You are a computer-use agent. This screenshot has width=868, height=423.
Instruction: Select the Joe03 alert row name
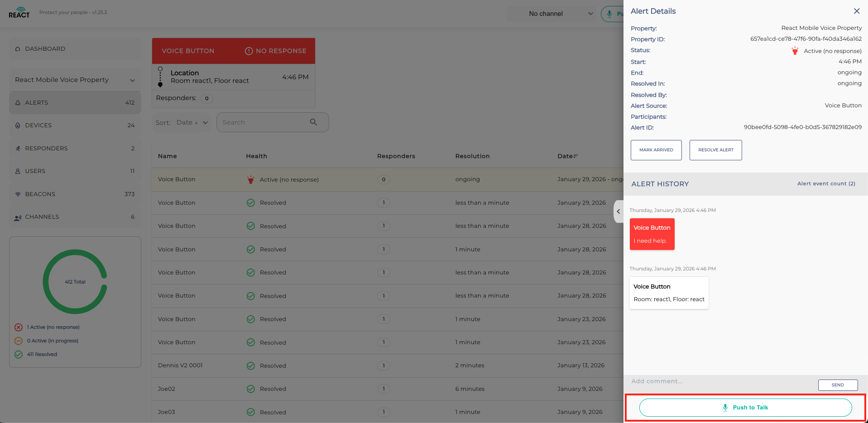pos(167,412)
